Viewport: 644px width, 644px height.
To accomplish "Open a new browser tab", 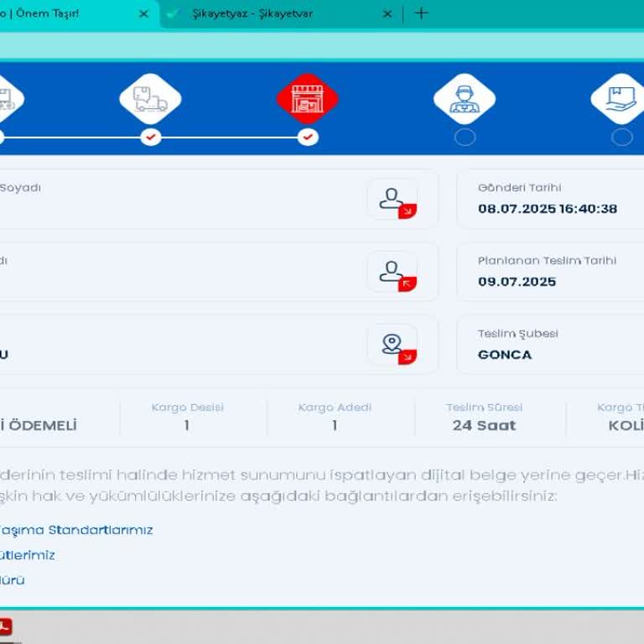I will point(421,13).
